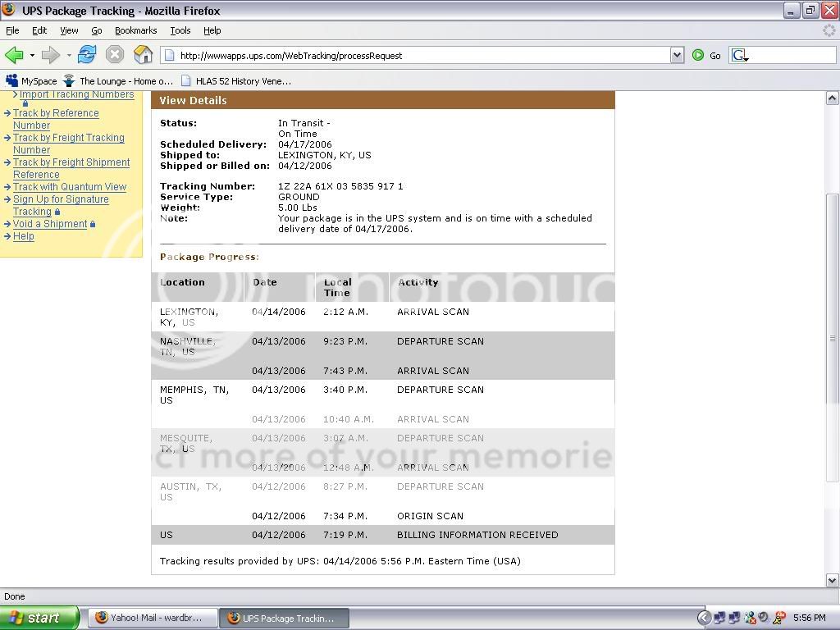Screen dimensions: 840x630
Task: Select tracking number 1Z 22A 61X 03 5835 917 1
Action: click(x=340, y=186)
